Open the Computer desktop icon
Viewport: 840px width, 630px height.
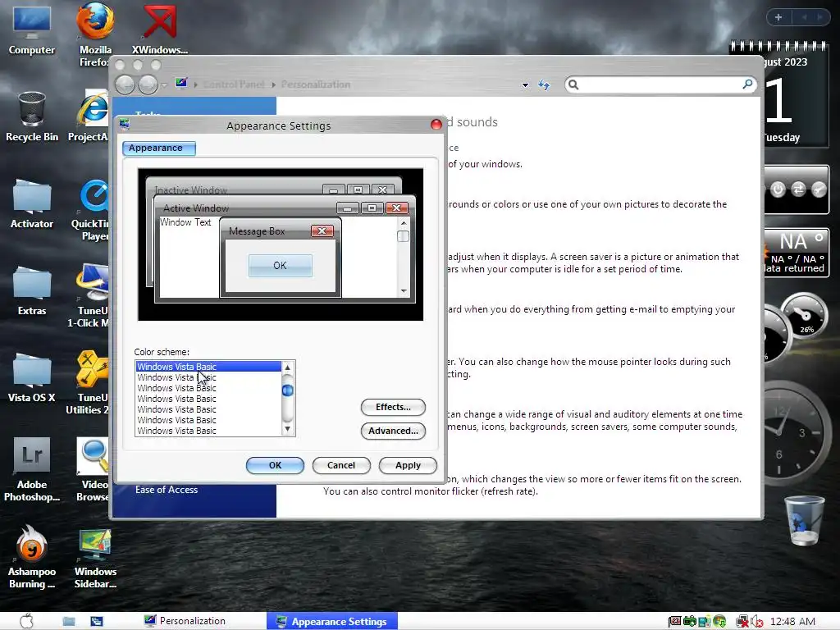coord(32,30)
